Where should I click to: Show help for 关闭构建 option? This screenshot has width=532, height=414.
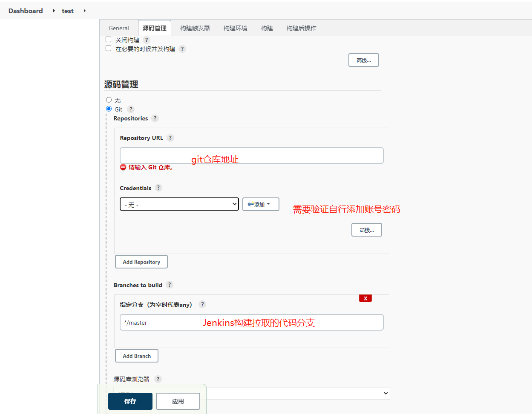[147, 40]
